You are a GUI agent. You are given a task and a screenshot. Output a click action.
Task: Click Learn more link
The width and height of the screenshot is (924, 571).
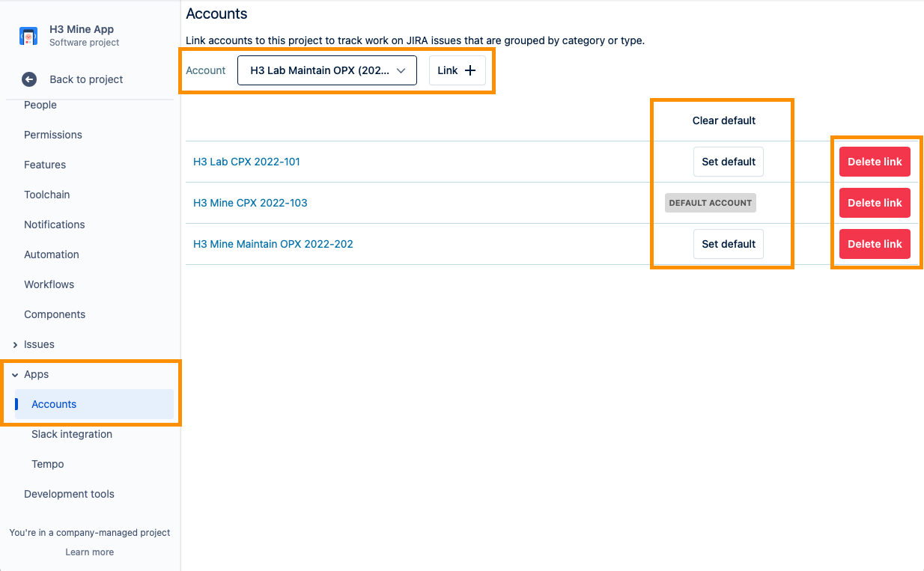pyautogui.click(x=90, y=552)
